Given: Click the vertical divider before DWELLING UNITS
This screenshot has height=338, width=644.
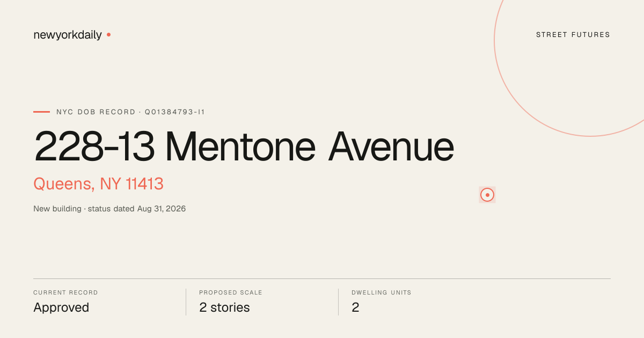Looking at the screenshot, I should click(x=338, y=302).
